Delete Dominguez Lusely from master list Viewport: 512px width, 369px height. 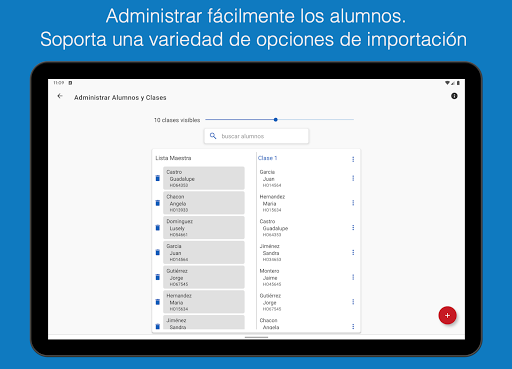point(158,228)
